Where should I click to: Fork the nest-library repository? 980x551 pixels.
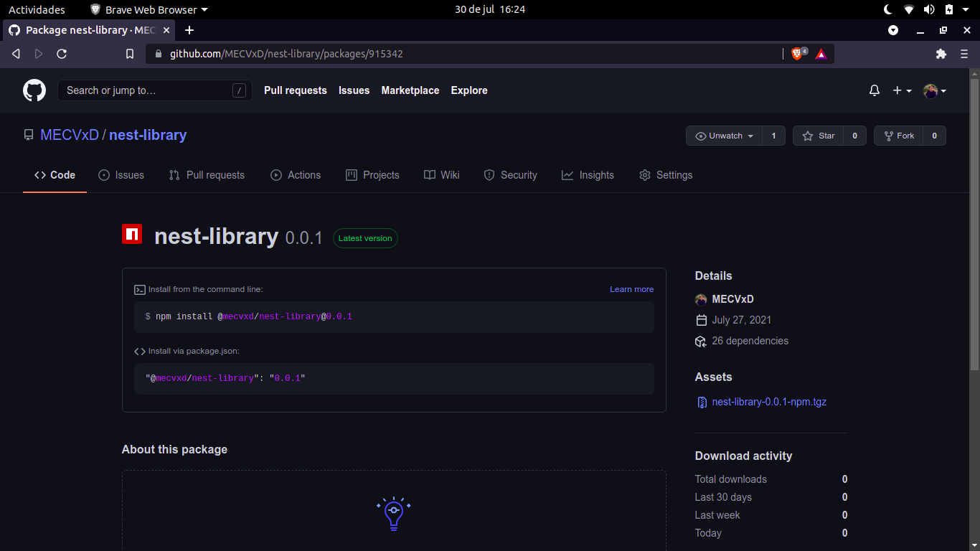899,136
